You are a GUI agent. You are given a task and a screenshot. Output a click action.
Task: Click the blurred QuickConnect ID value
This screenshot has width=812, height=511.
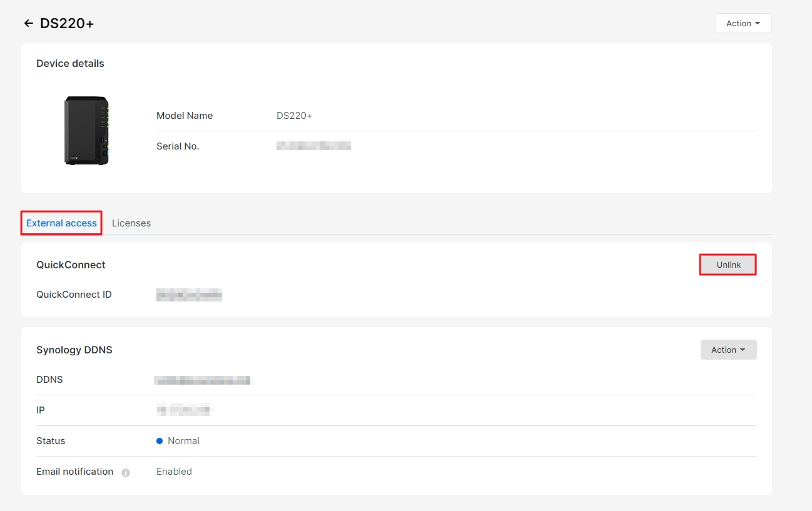pyautogui.click(x=190, y=295)
